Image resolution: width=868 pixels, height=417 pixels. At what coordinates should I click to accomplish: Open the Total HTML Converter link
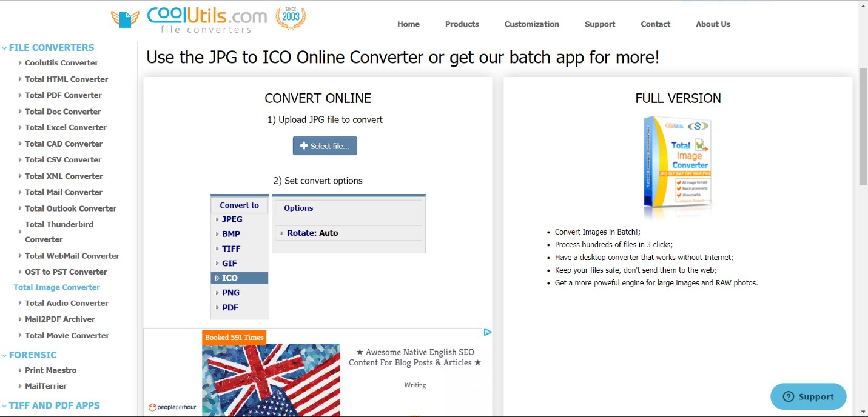(66, 79)
